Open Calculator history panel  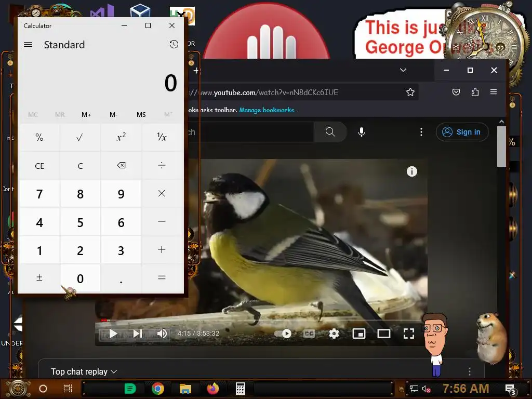[174, 44]
